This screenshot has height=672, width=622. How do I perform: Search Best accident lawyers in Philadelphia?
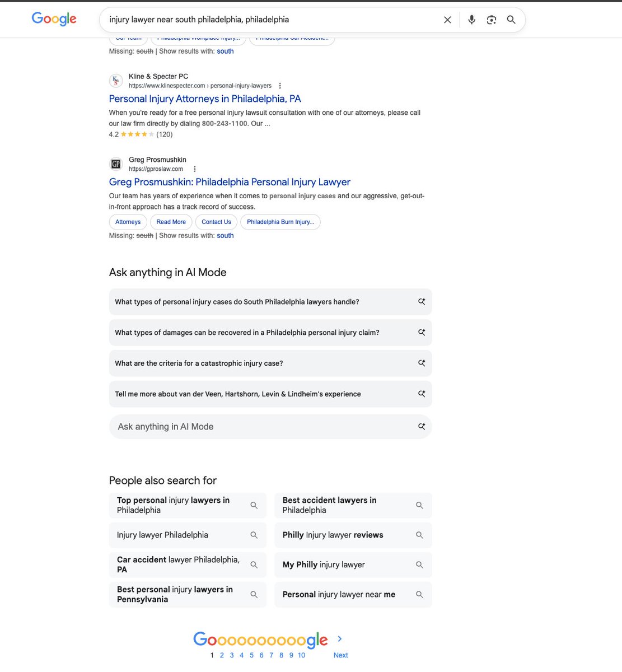coord(353,505)
